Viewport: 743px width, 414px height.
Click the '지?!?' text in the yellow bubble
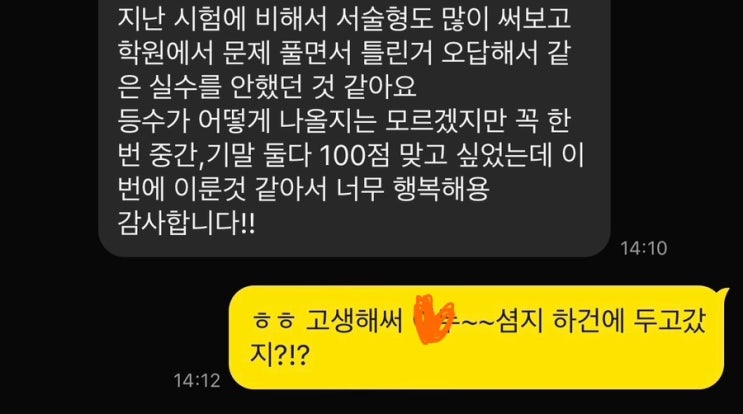pyautogui.click(x=280, y=353)
